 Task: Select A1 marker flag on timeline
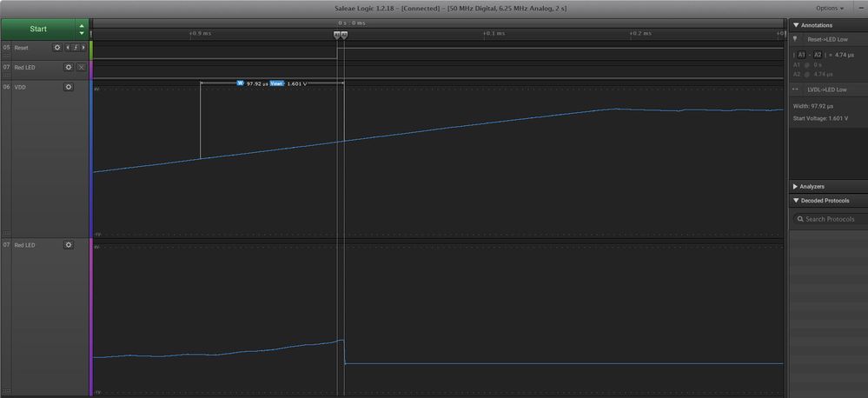[x=336, y=35]
